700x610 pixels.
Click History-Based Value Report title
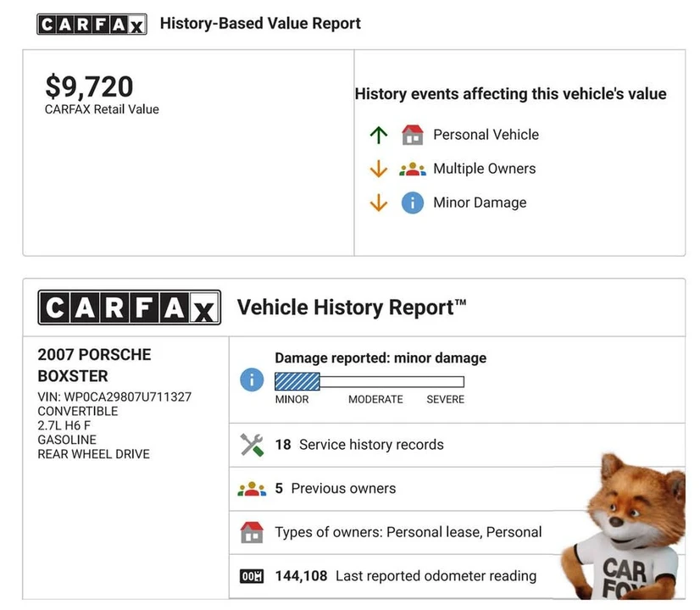pyautogui.click(x=260, y=23)
